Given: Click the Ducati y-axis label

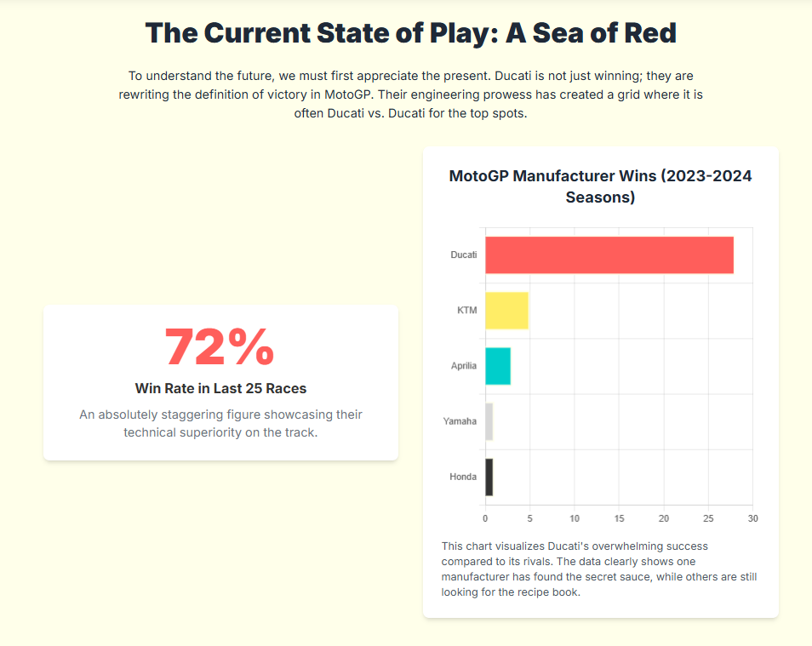Looking at the screenshot, I should 464,255.
